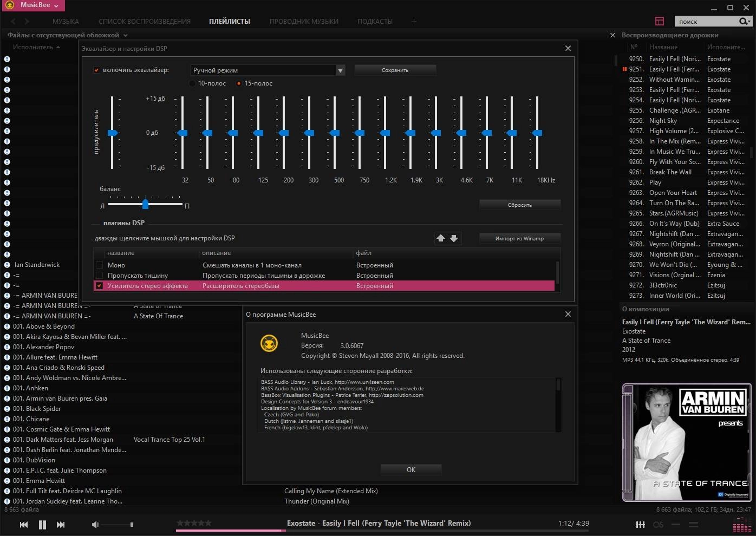Toggle last.fm scrobbling icon
This screenshot has width=756, height=536.
(x=658, y=524)
